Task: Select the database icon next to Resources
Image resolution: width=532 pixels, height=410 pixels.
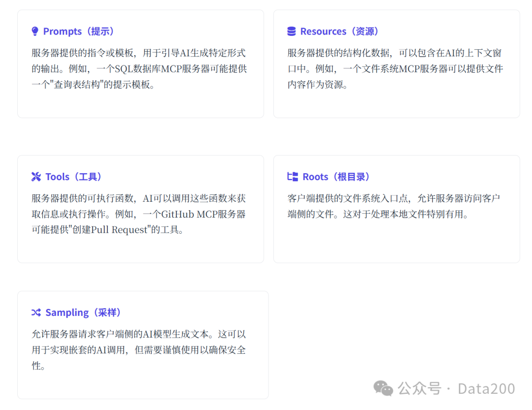Action: (x=291, y=31)
